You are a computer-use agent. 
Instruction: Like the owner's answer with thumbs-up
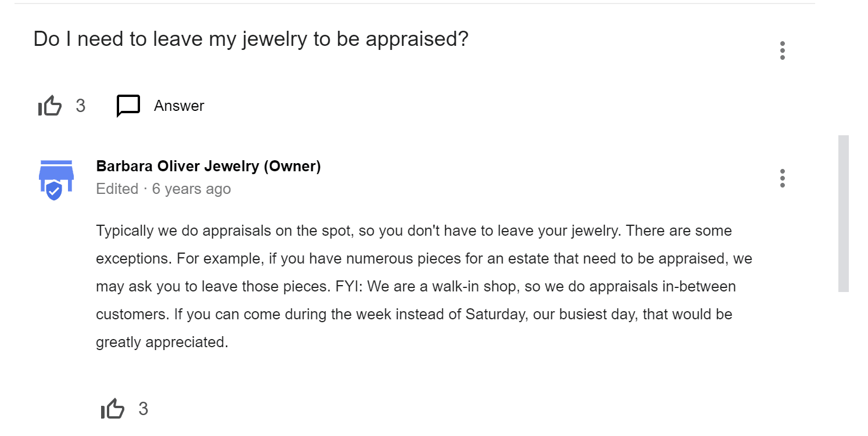pyautogui.click(x=113, y=409)
